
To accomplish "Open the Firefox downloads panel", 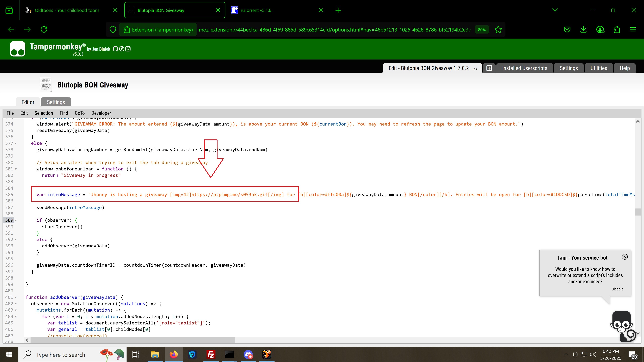I will 583,29.
